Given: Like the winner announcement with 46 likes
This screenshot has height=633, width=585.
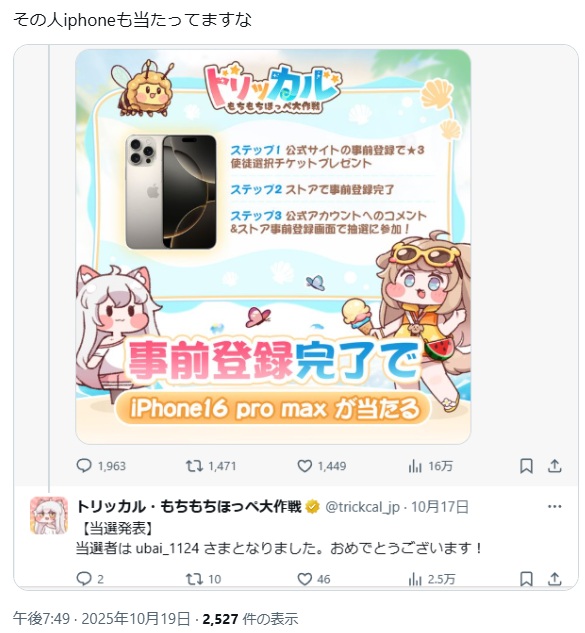Looking at the screenshot, I should pyautogui.click(x=314, y=579).
